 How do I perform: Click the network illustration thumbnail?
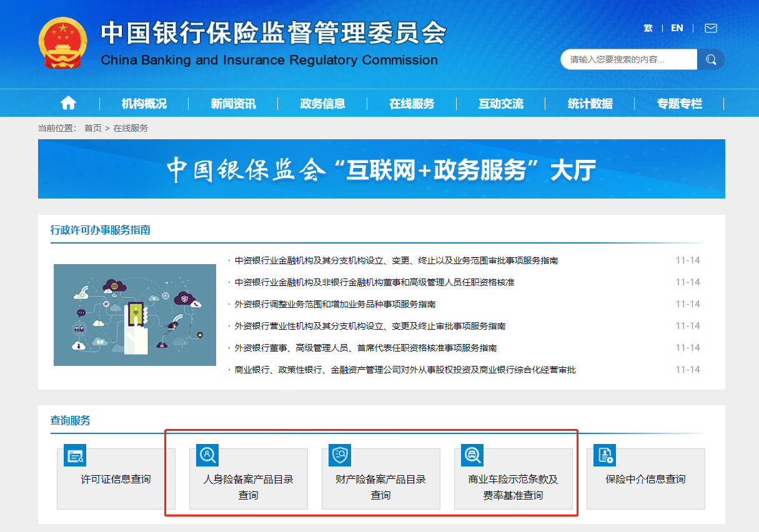click(x=135, y=315)
